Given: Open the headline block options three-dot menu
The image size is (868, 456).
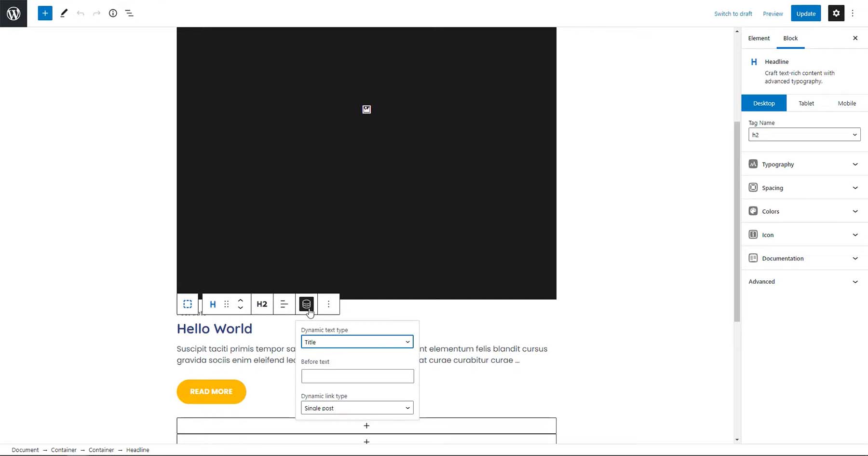Looking at the screenshot, I should click(328, 304).
